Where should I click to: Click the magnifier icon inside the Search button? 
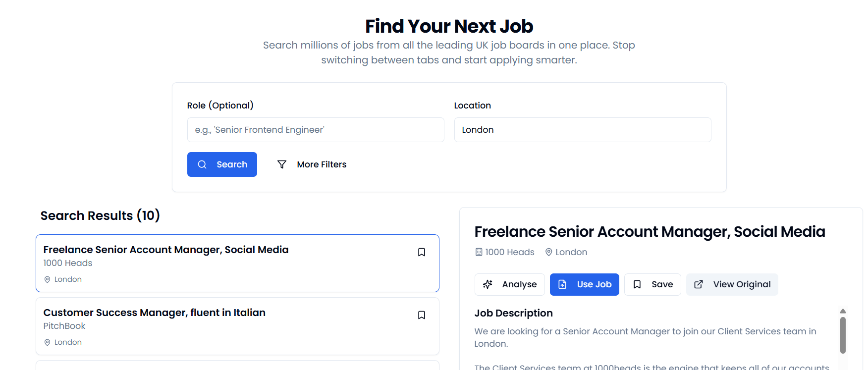(x=202, y=164)
